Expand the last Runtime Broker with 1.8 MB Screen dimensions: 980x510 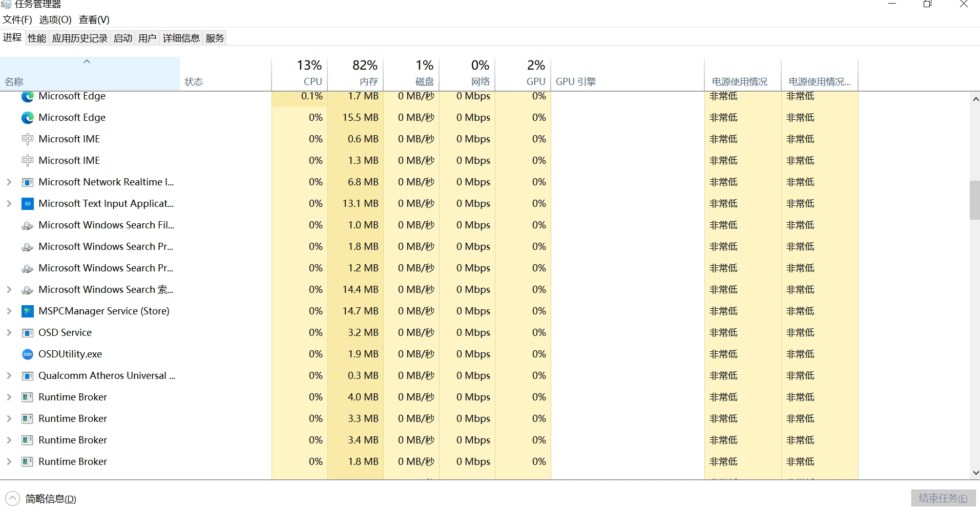[x=9, y=462]
